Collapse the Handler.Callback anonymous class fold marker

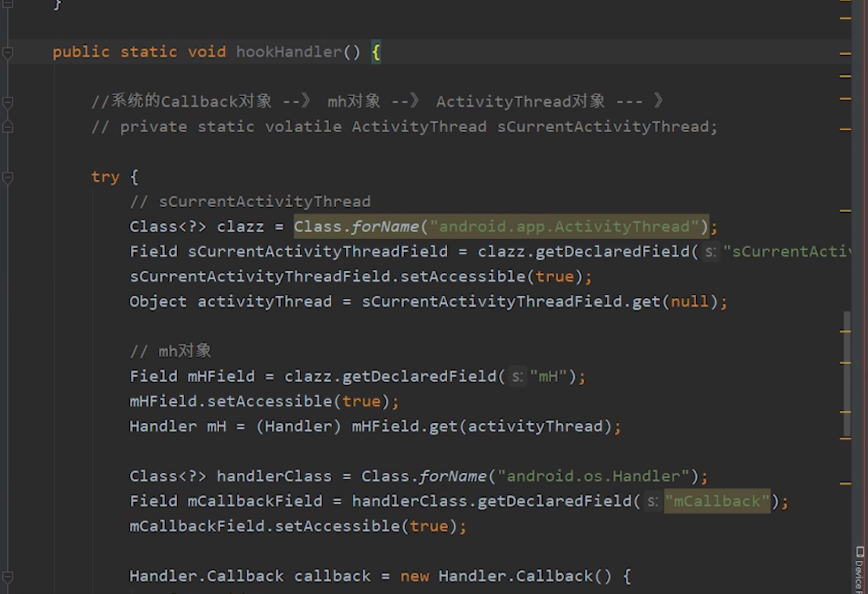pyautogui.click(x=8, y=577)
